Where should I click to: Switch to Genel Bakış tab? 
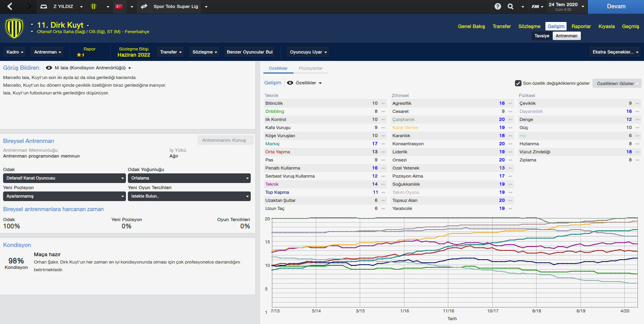471,27
